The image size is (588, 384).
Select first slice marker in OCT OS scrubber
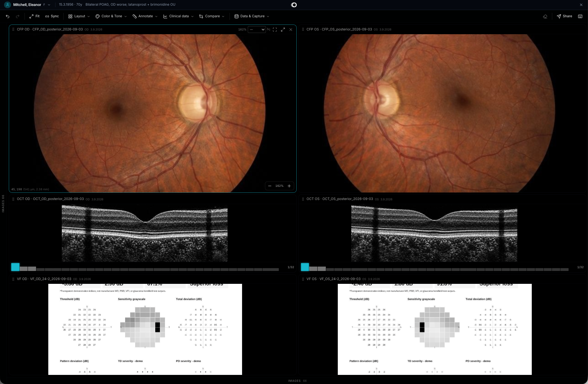click(305, 267)
